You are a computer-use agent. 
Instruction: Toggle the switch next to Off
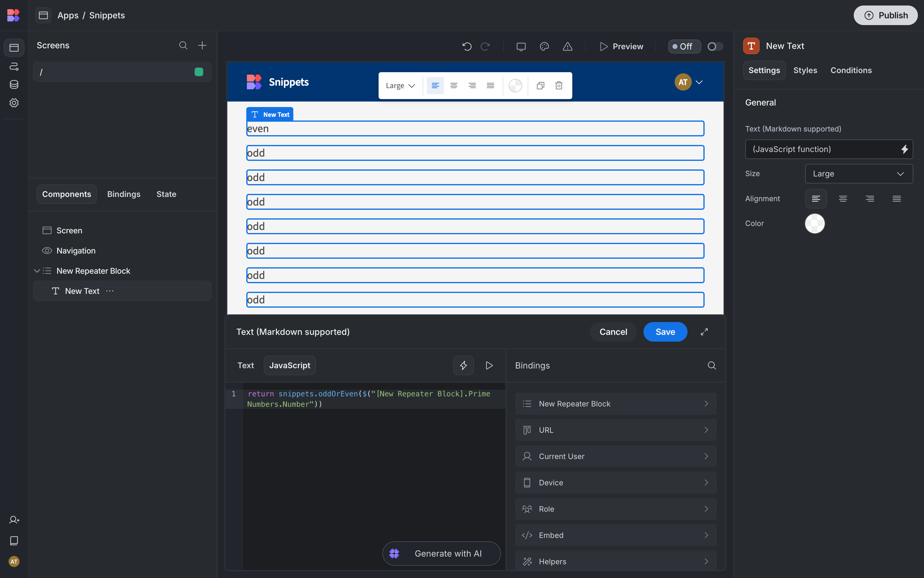715,46
